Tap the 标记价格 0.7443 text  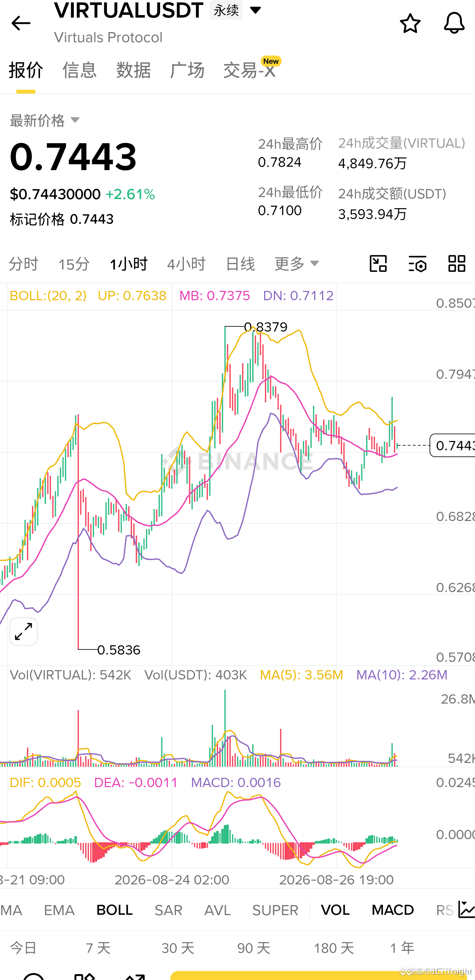coord(62,219)
